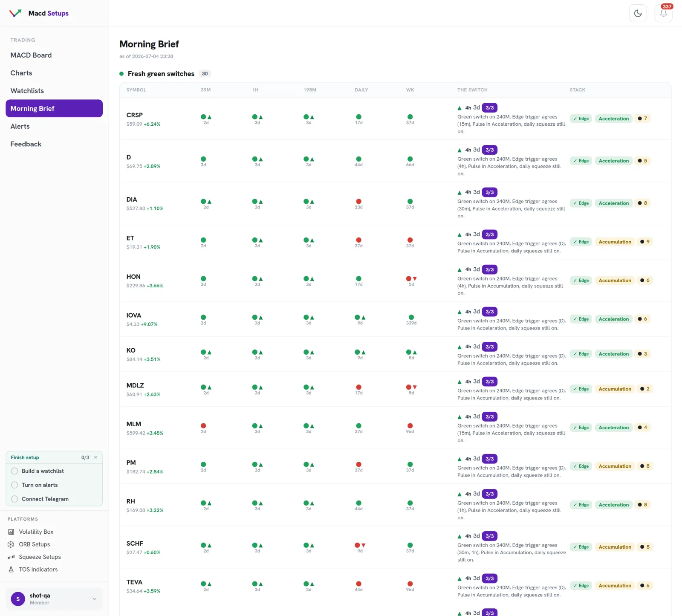
Task: Click the RH ticker symbol
Action: [131, 501]
